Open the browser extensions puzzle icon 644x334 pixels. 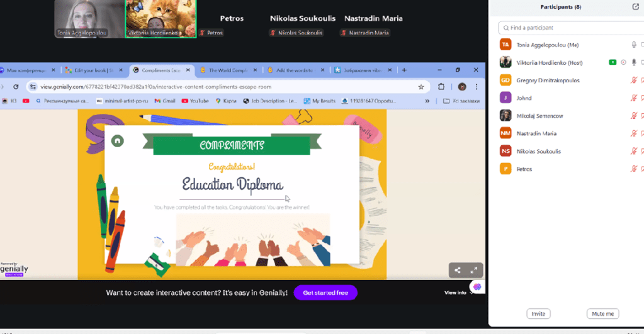tap(441, 87)
